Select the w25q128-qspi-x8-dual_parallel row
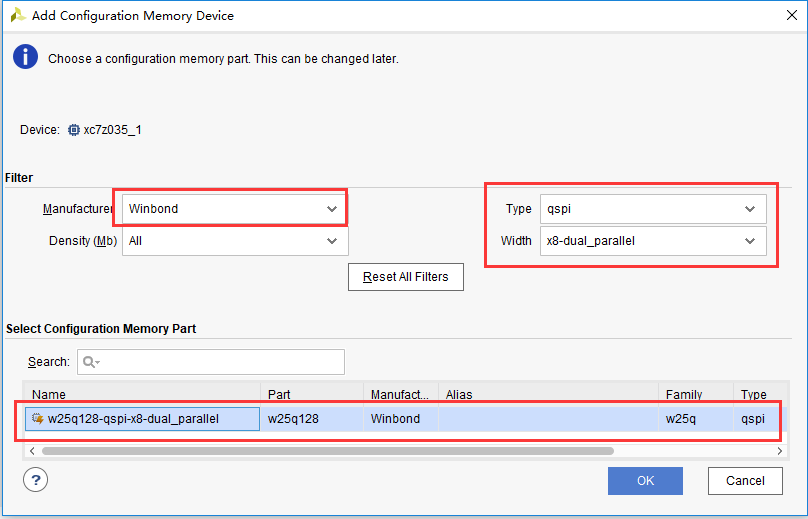 click(406, 419)
